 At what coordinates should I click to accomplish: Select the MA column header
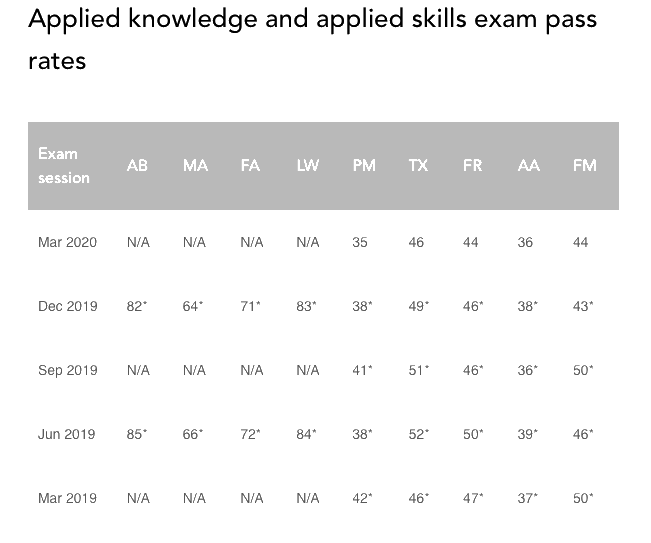[x=195, y=166]
